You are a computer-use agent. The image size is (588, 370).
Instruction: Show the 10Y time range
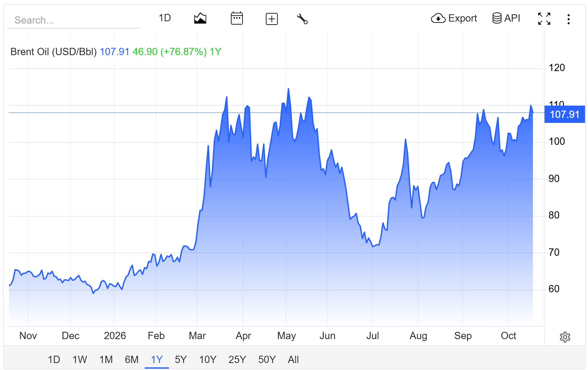(208, 359)
